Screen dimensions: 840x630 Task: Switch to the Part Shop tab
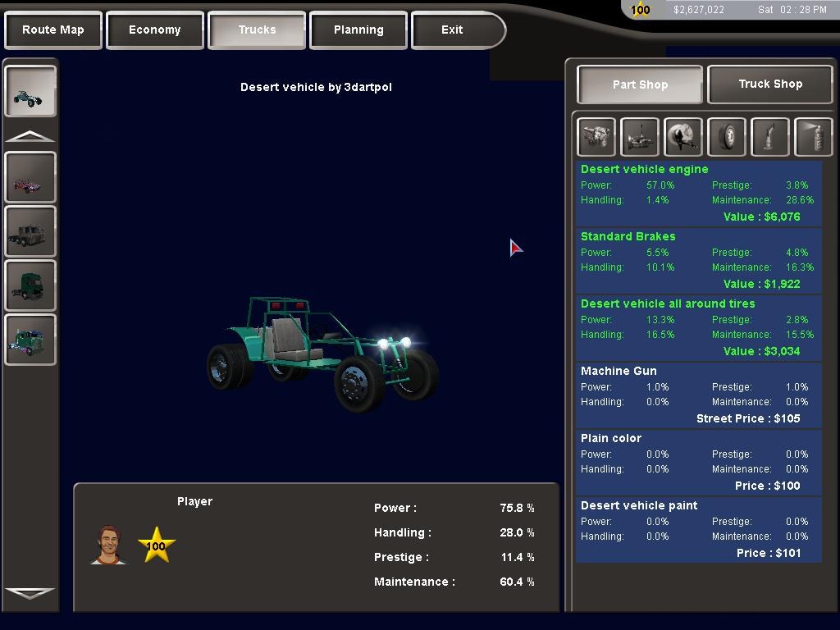[640, 84]
